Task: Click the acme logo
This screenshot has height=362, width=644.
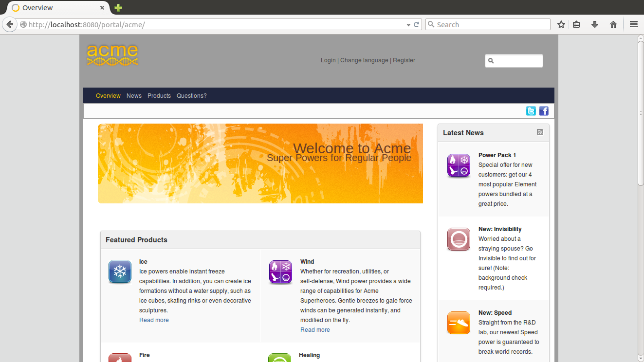Action: [112, 55]
